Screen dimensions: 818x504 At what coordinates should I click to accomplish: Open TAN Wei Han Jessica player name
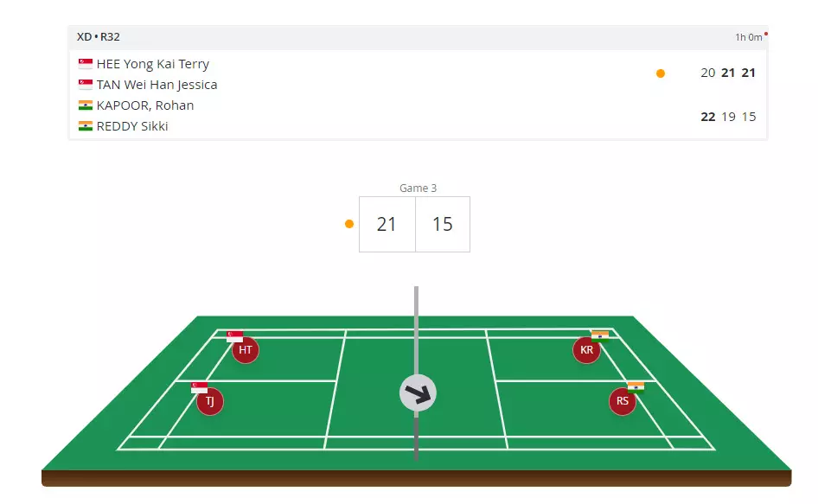[x=157, y=85]
